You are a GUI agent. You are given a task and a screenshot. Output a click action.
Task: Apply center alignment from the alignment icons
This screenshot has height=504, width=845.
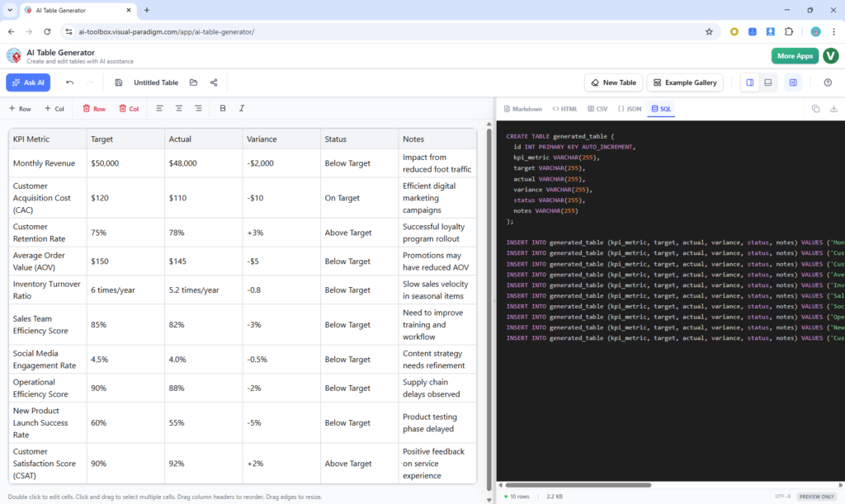coord(178,108)
